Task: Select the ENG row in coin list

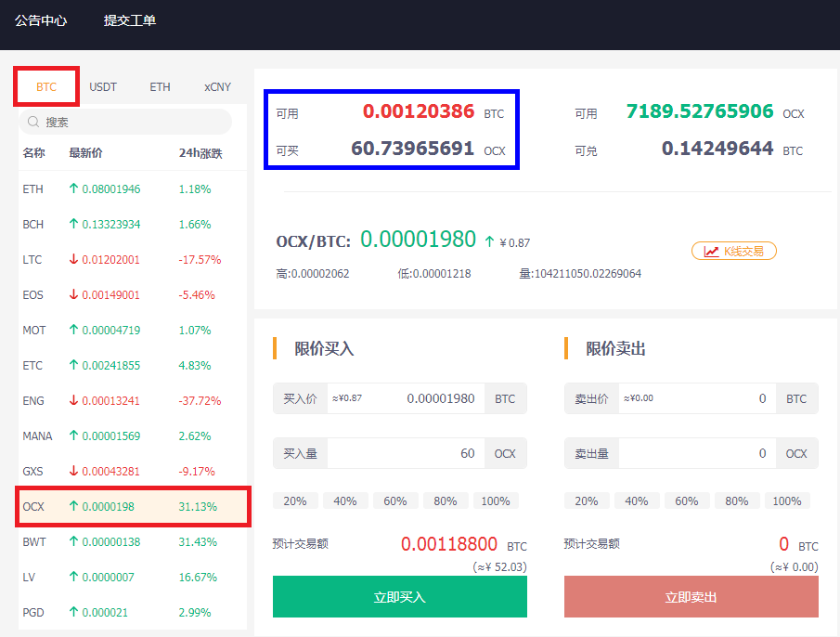Action: click(x=133, y=401)
